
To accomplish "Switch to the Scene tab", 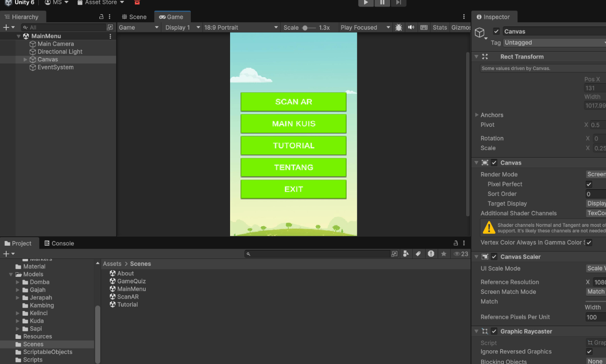I will point(134,17).
